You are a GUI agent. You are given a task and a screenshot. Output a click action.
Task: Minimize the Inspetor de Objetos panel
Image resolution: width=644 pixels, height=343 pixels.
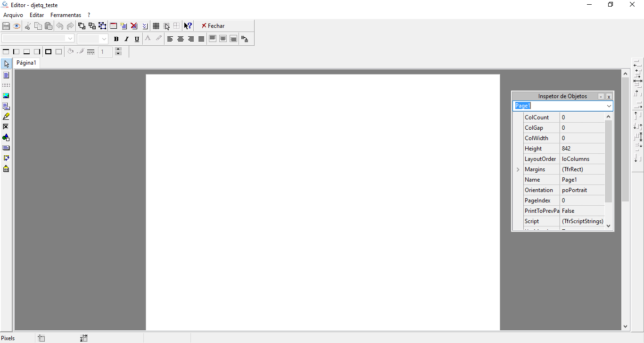coord(601,97)
